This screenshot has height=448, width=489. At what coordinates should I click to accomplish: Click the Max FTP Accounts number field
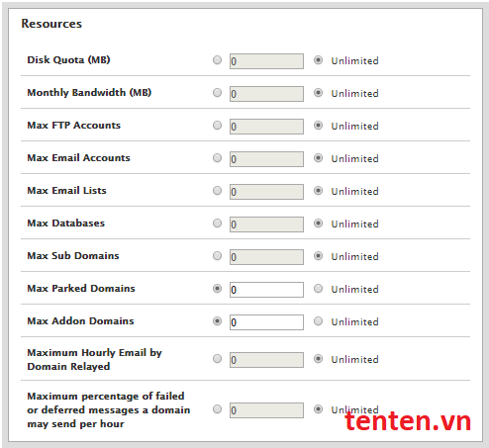coord(266,127)
